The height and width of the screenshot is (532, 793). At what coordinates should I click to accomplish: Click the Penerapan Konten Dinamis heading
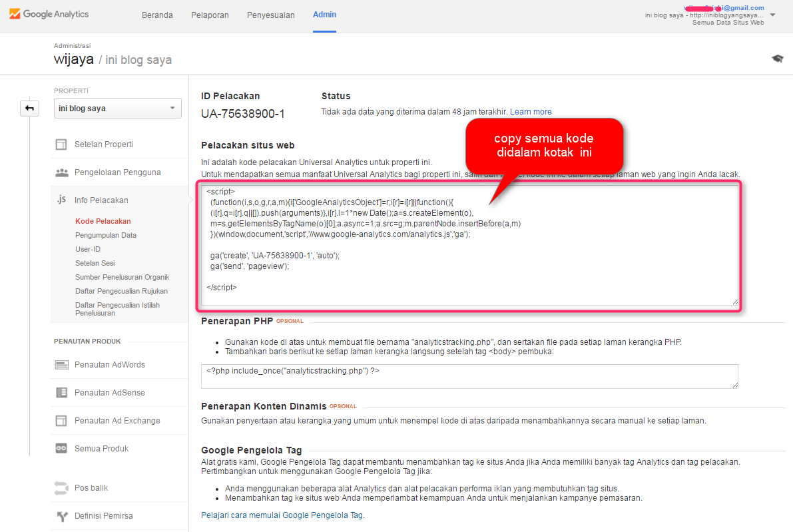(x=264, y=407)
